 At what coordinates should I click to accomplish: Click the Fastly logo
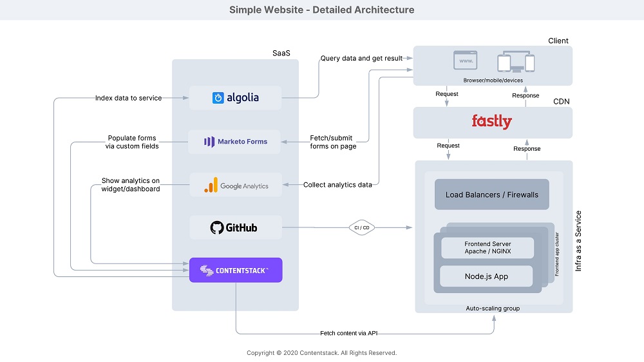pos(491,122)
